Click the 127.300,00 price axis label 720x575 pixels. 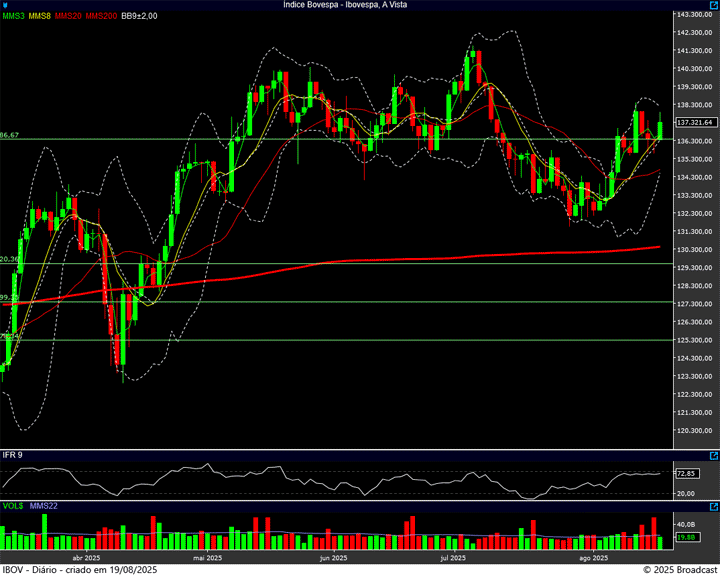point(694,304)
